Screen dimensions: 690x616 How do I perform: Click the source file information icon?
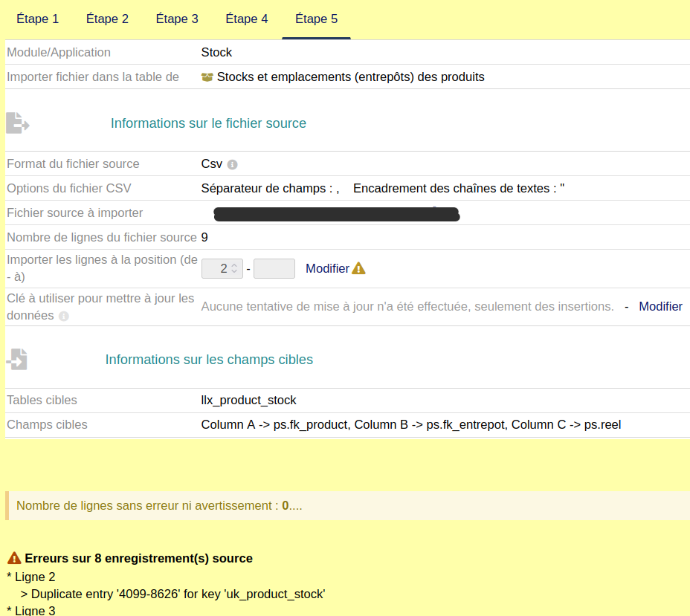pos(17,123)
